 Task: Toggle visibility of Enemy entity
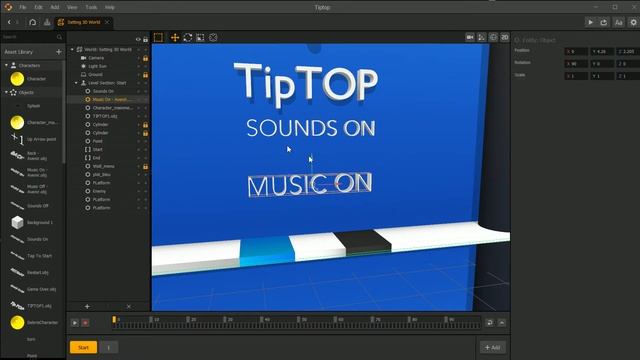pyautogui.click(x=138, y=191)
